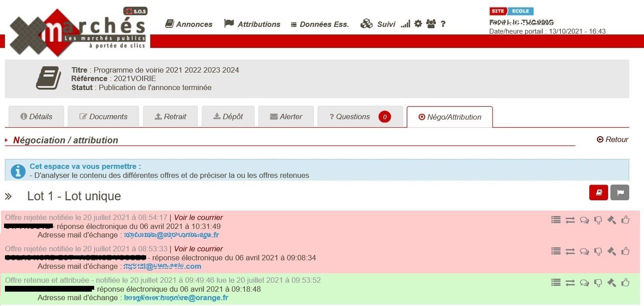Click the S.O.S badge above the logo
This screenshot has width=644, height=306.
(135, 11)
